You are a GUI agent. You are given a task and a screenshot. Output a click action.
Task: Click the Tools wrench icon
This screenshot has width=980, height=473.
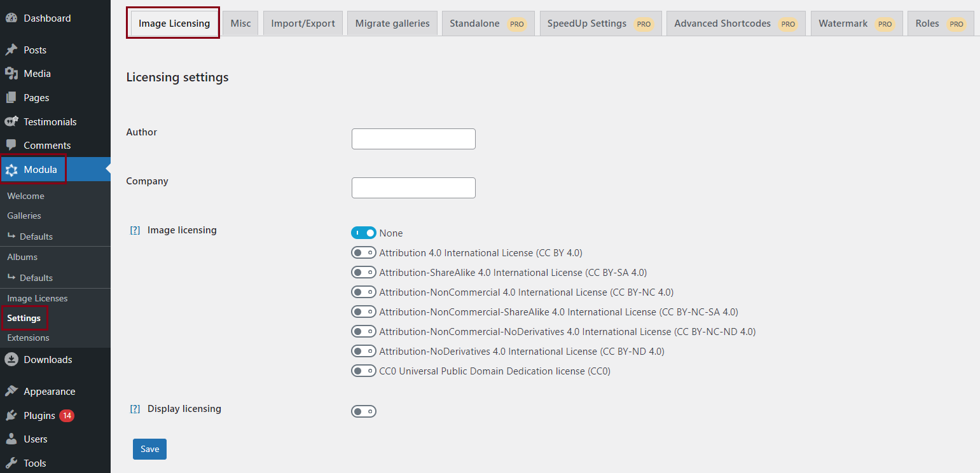[11, 463]
